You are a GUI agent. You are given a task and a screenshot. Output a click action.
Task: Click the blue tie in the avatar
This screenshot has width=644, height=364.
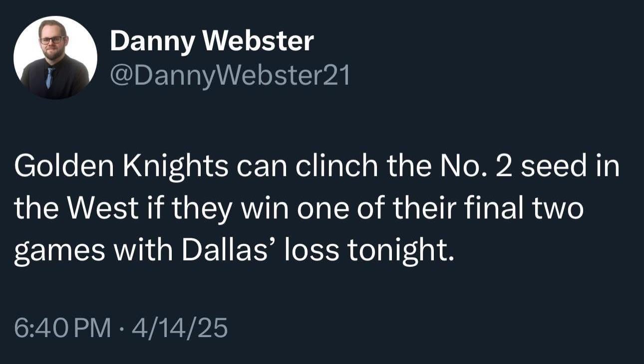pyautogui.click(x=50, y=78)
